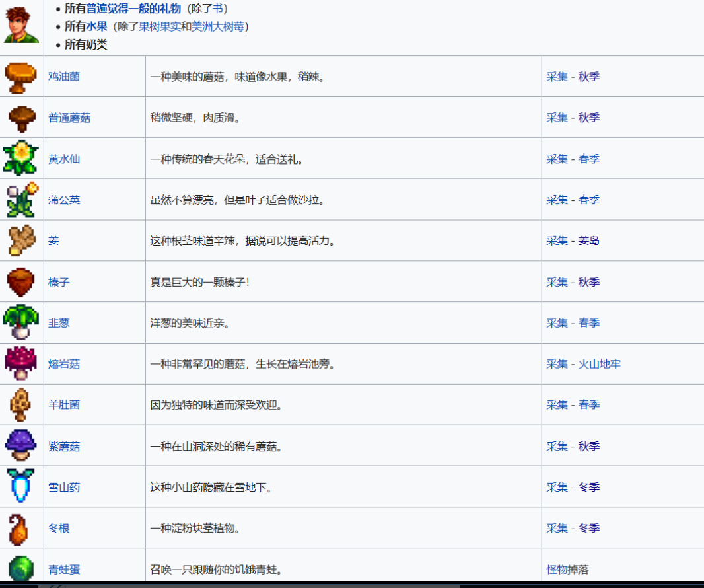Click 秋季 link in the 普通蘑菇 row

[x=588, y=118]
